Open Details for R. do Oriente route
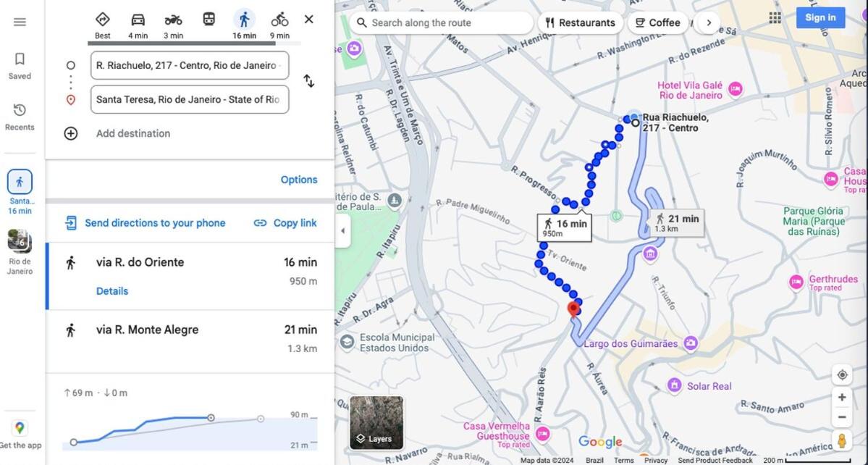868x465 pixels. coord(112,291)
